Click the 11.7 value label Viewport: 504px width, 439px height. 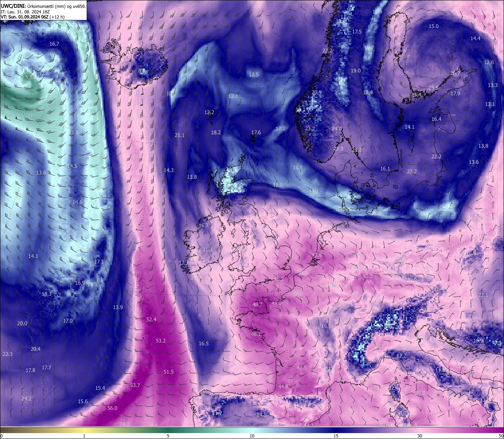(298, 167)
